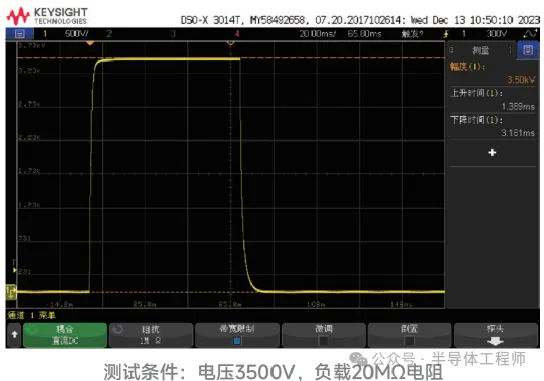The height and width of the screenshot is (381, 544).
Task: Toggle the 带宽限制 bandwidth limit checkbox
Action: click(x=237, y=341)
